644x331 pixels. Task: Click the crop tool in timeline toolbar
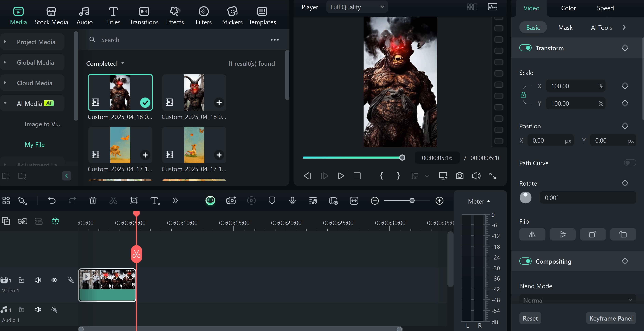[x=134, y=200]
